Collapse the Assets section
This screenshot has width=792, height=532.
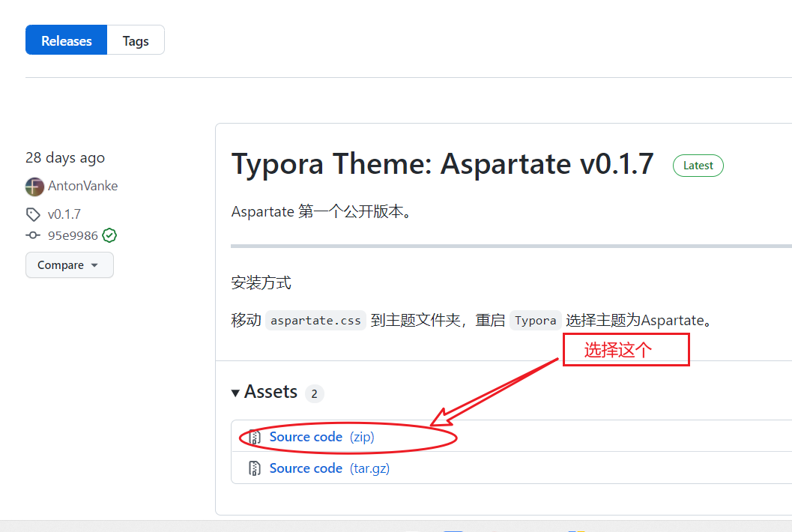point(264,392)
